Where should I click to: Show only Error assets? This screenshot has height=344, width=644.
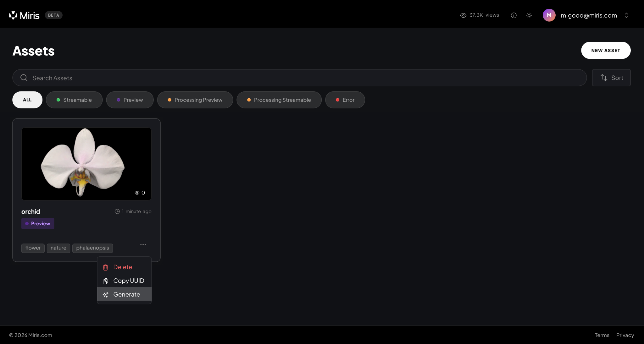click(345, 100)
